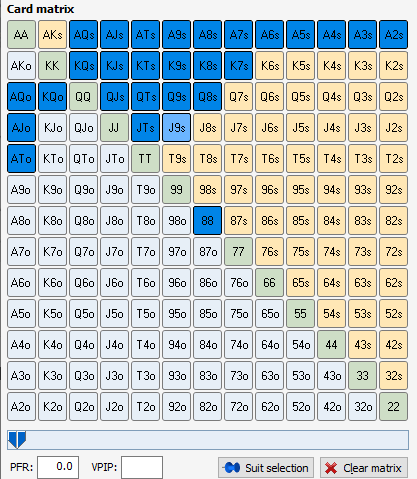This screenshot has width=417, height=479.
Task: Select the KJo hand cell
Action: 52,128
